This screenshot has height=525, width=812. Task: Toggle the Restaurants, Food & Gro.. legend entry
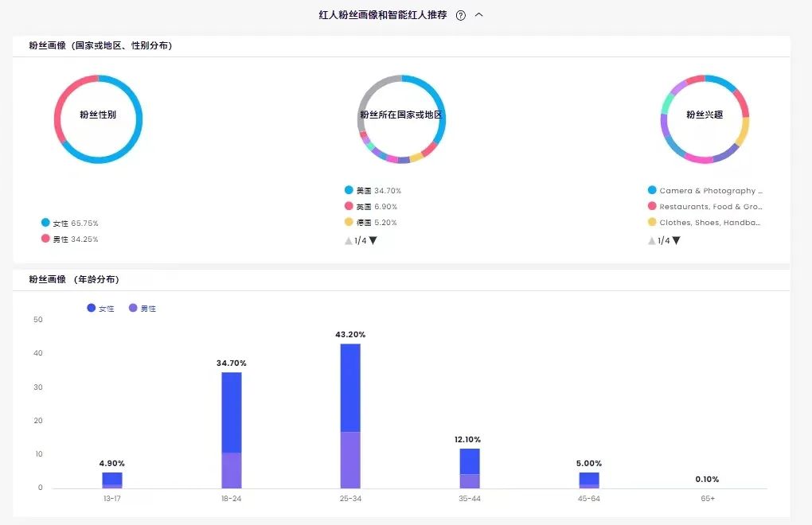705,206
